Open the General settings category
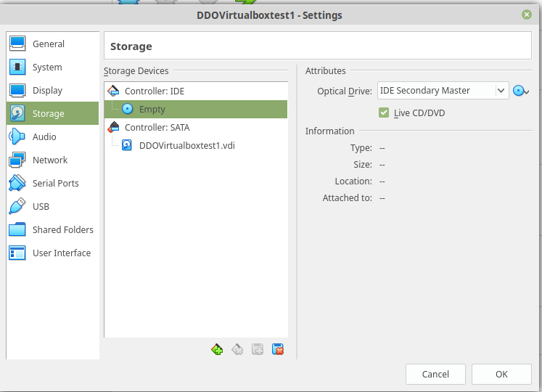 tap(52, 44)
